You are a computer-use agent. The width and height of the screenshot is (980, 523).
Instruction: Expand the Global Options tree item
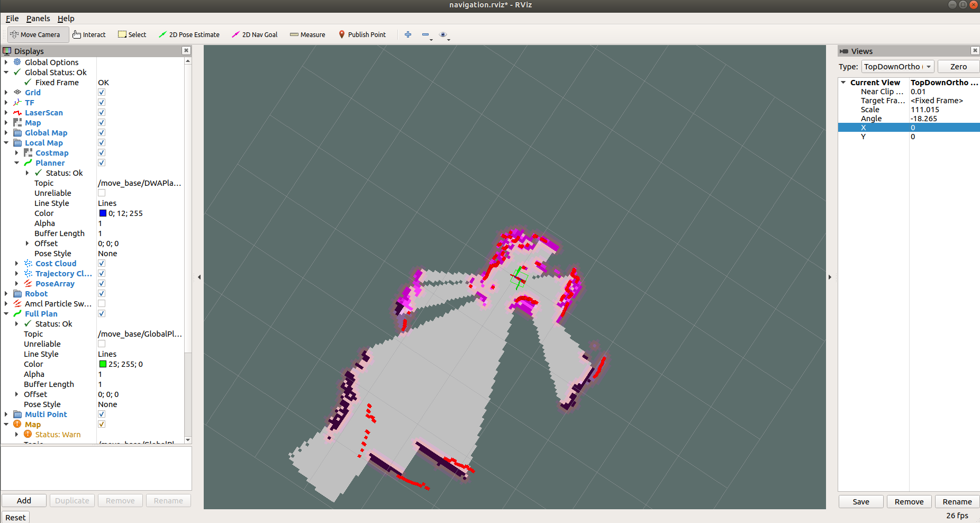(6, 62)
